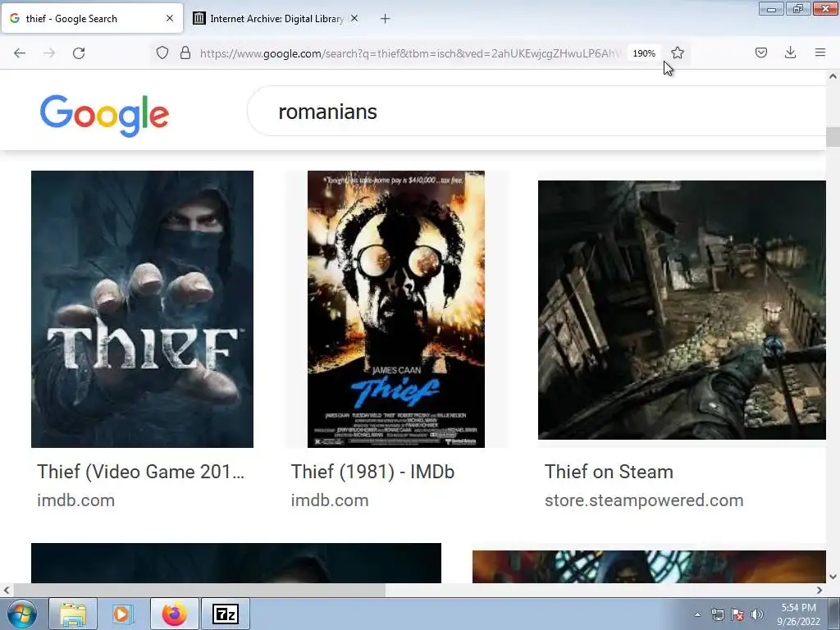The width and height of the screenshot is (840, 630).
Task: Open the Downloads panel
Action: [790, 52]
